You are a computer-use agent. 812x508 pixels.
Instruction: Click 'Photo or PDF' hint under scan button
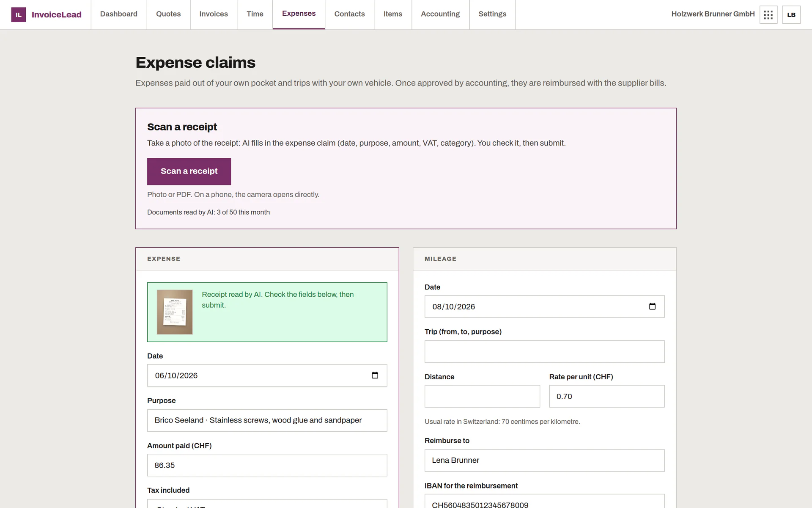[x=233, y=195]
